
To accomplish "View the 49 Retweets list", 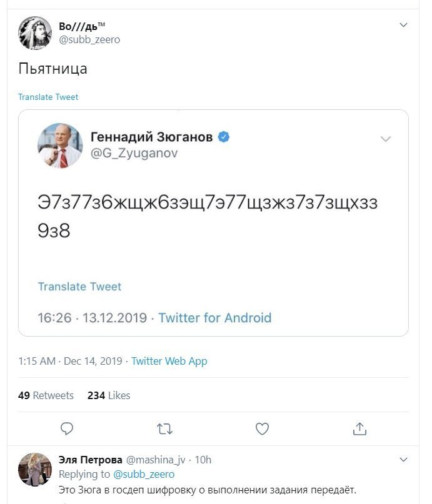I will click(x=46, y=395).
